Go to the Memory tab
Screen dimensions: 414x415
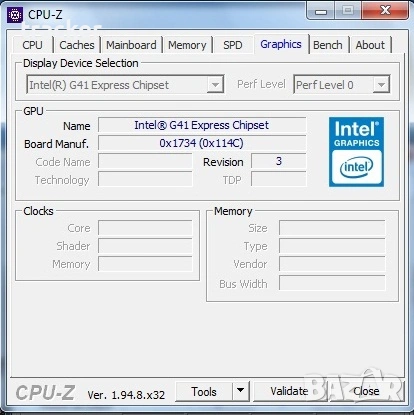click(187, 45)
